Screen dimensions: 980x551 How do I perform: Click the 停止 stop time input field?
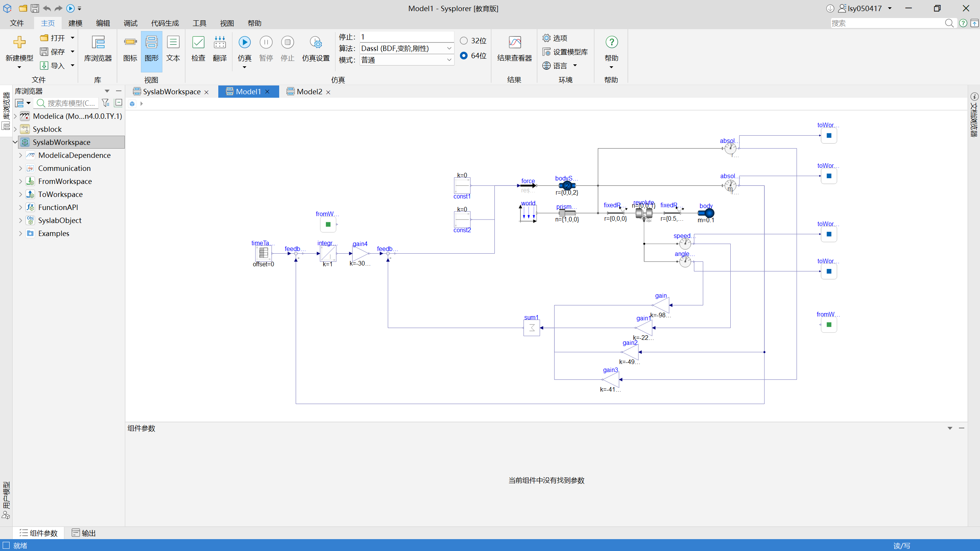[406, 37]
